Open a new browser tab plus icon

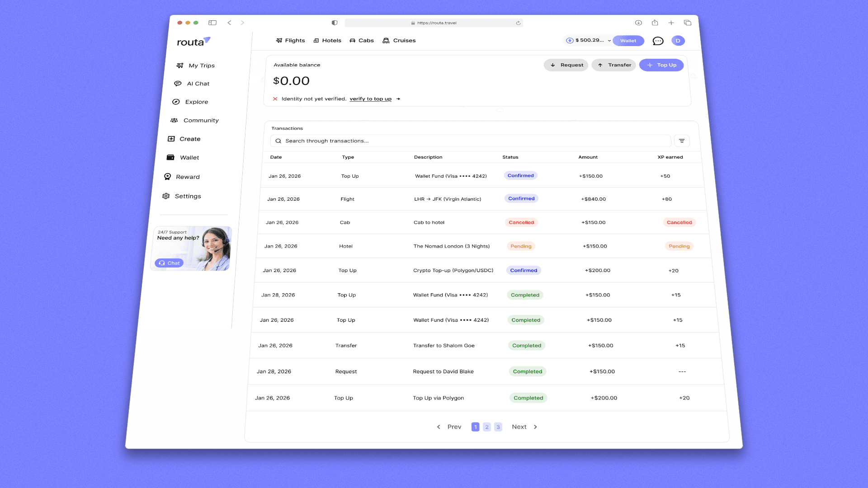click(x=671, y=23)
